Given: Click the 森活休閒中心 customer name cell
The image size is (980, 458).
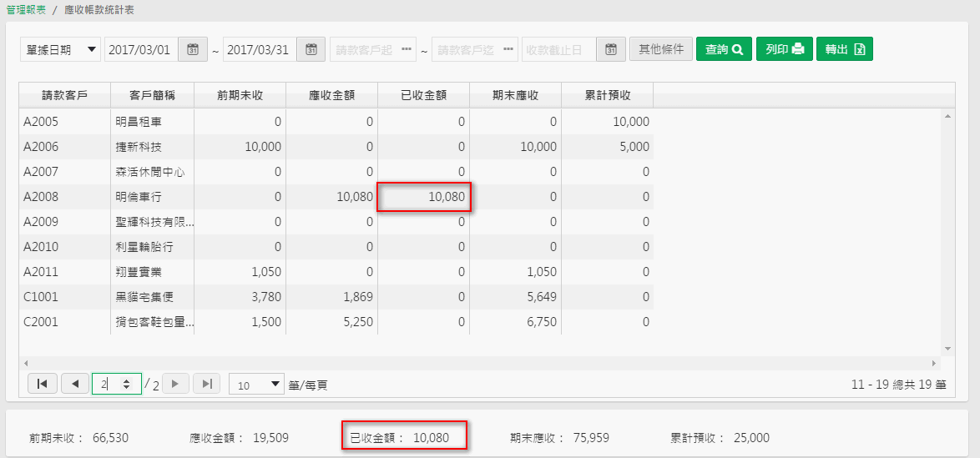Looking at the screenshot, I should pos(152,172).
